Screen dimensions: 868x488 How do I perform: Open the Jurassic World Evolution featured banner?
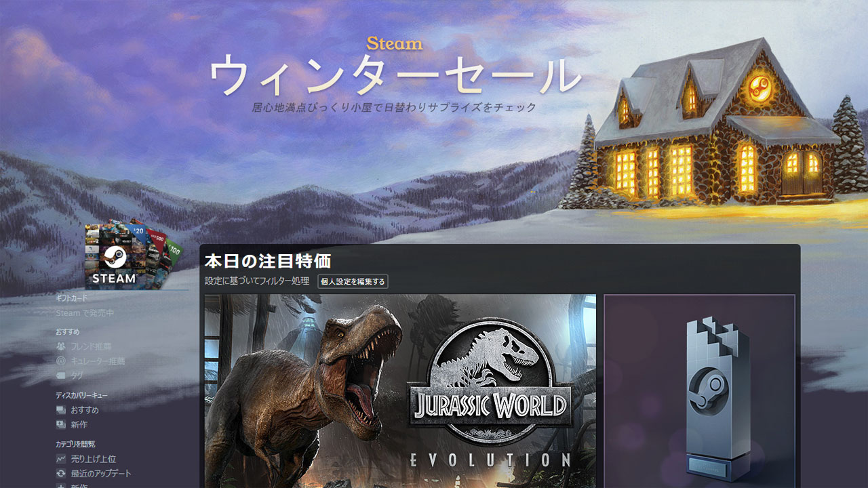pos(400,391)
